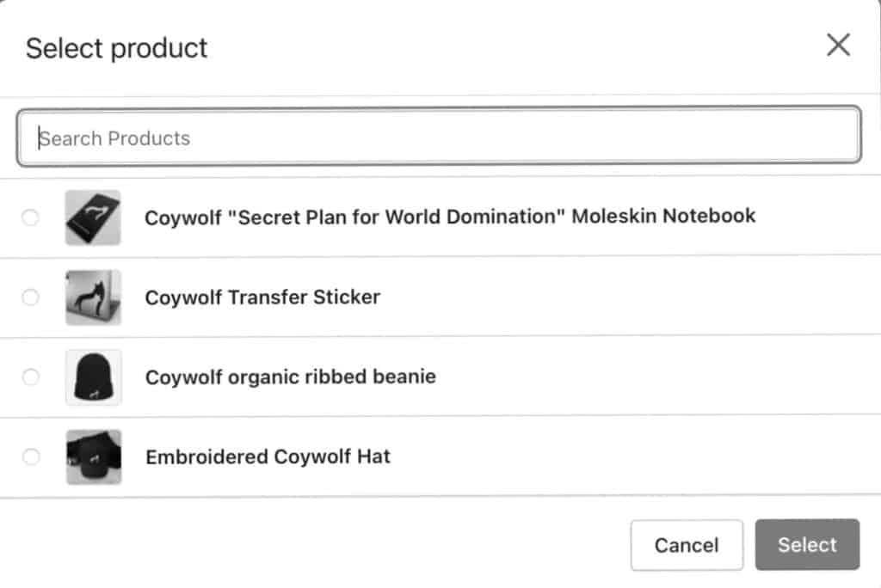Close the Select product dialog with X

(x=838, y=45)
